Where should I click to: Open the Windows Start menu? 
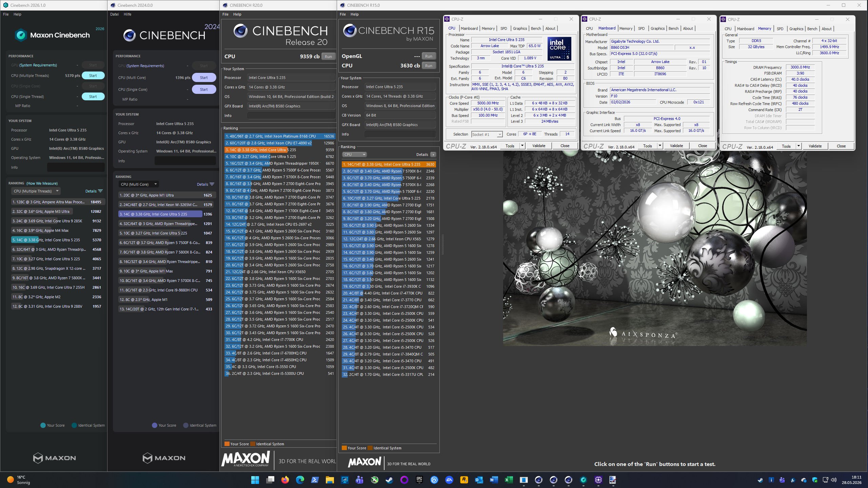point(255,480)
